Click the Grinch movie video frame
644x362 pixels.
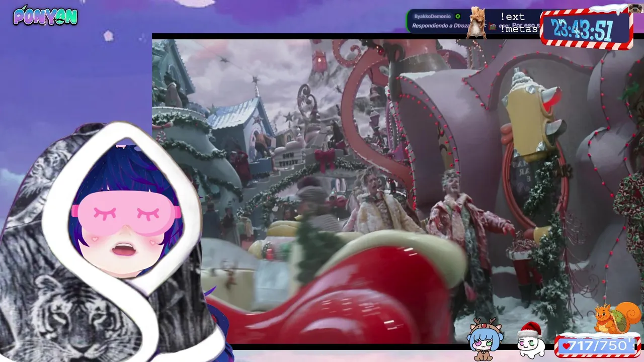(398, 191)
